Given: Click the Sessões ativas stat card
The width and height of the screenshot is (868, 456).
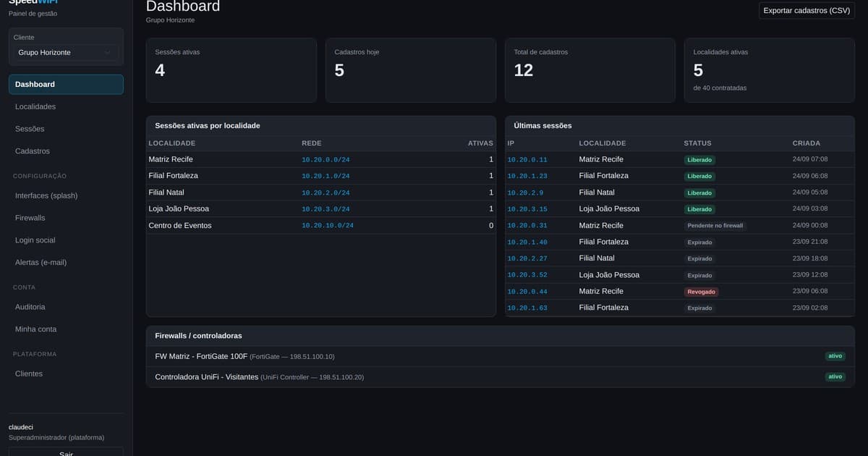Looking at the screenshot, I should click(231, 70).
